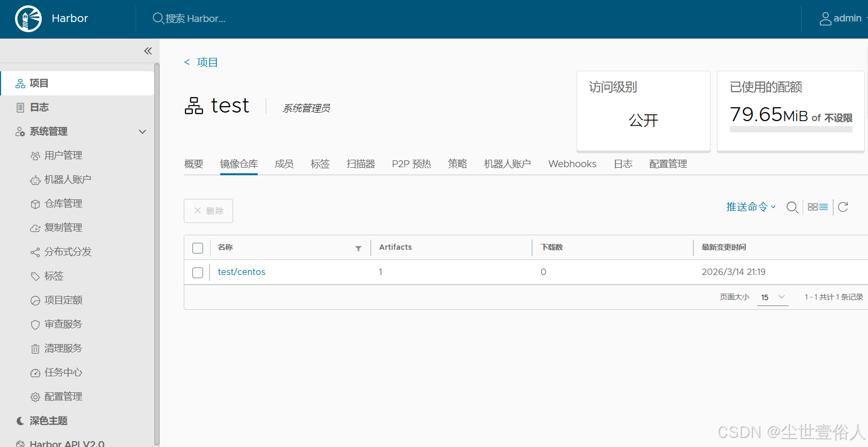This screenshot has height=447, width=868.
Task: Click the project icon beside test title
Action: 194,106
